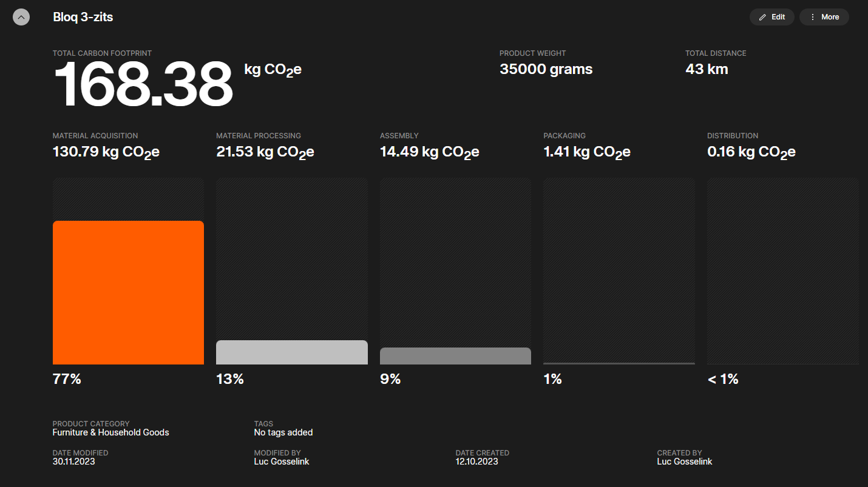868x487 pixels.
Task: Select the gray Assembly bar
Action: [x=455, y=356]
